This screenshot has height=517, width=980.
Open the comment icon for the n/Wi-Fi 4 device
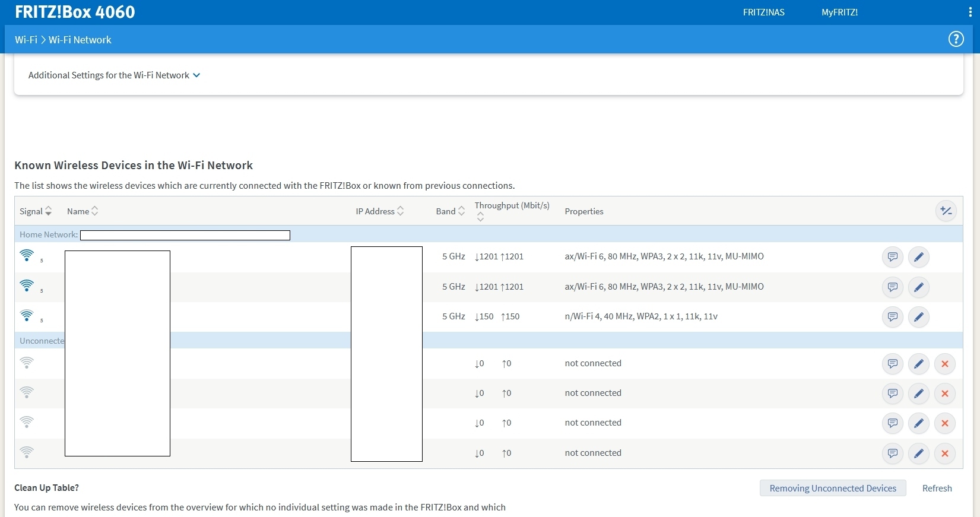click(x=892, y=317)
